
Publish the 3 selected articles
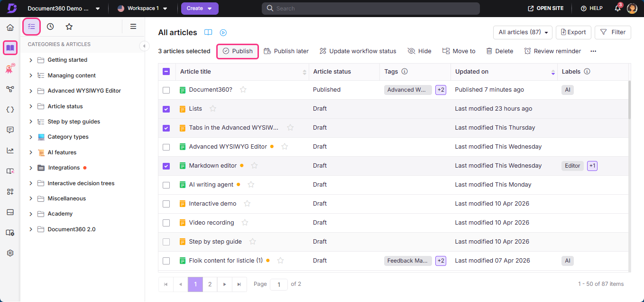(x=237, y=51)
